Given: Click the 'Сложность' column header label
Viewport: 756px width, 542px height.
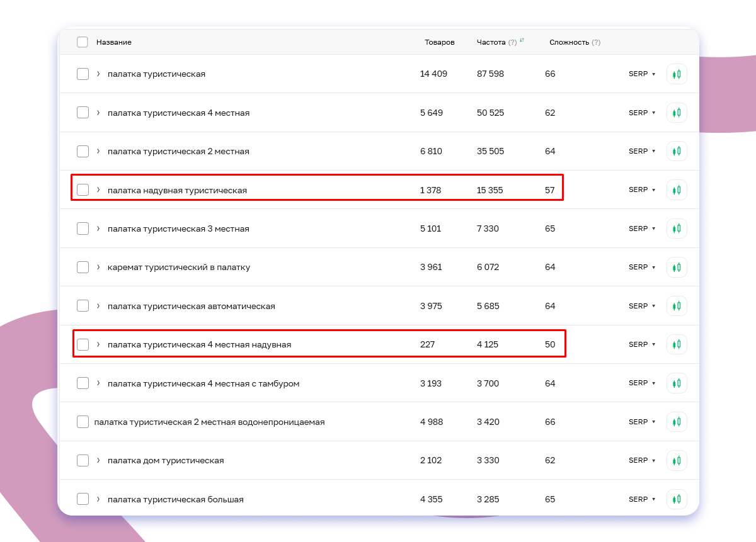Looking at the screenshot, I should tap(569, 42).
